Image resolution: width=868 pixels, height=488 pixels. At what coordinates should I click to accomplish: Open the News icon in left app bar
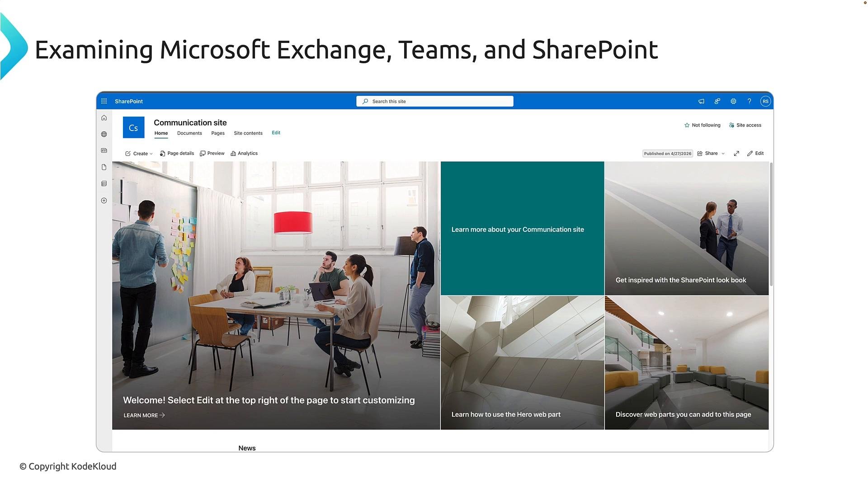[104, 150]
